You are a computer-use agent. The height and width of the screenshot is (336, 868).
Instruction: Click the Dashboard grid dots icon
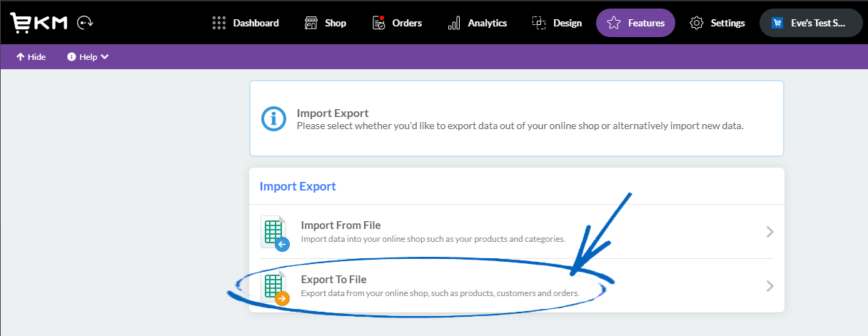pos(219,23)
